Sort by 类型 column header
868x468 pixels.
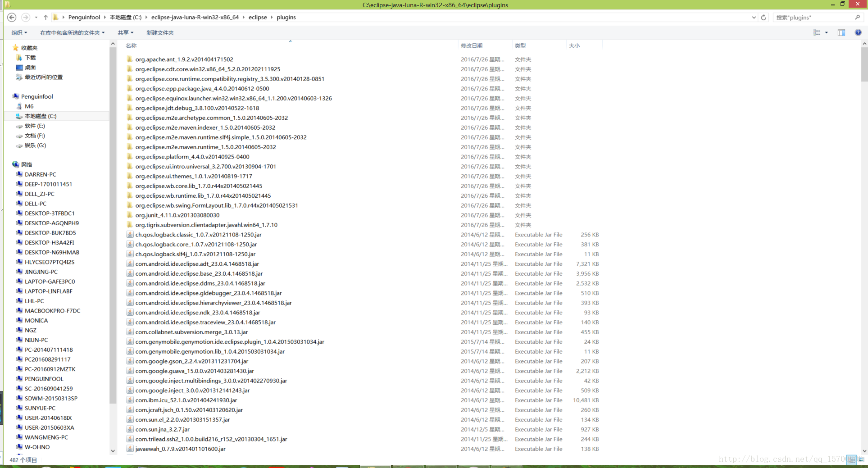[520, 45]
